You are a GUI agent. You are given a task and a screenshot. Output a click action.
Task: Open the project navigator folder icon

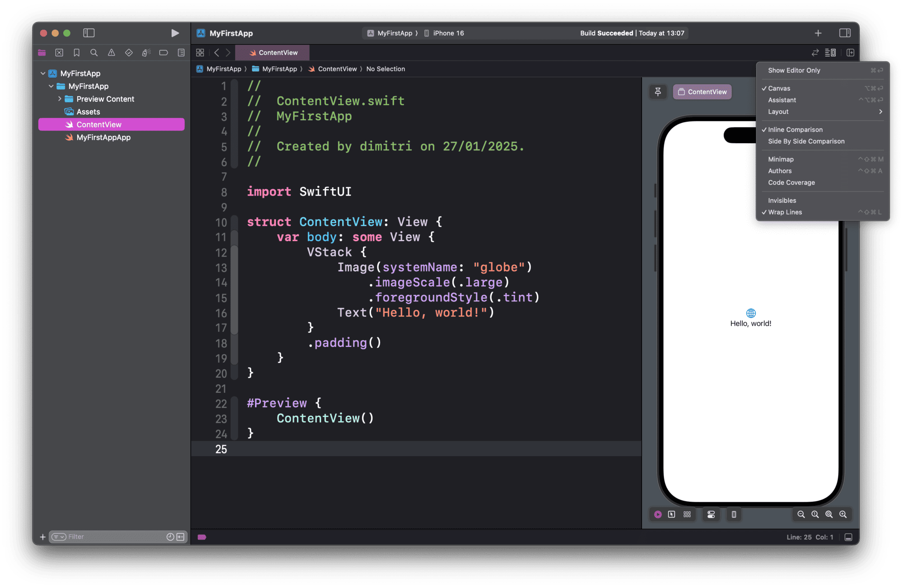pos(42,53)
